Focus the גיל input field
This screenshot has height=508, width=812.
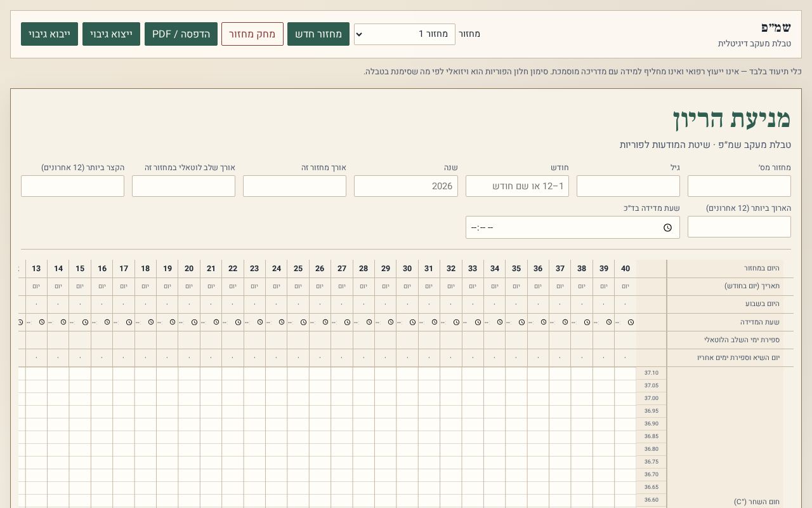click(628, 186)
